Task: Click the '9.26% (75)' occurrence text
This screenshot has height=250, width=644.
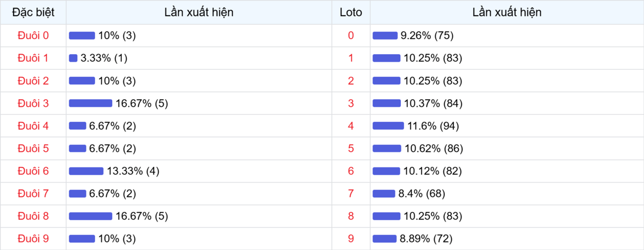Action: (427, 35)
